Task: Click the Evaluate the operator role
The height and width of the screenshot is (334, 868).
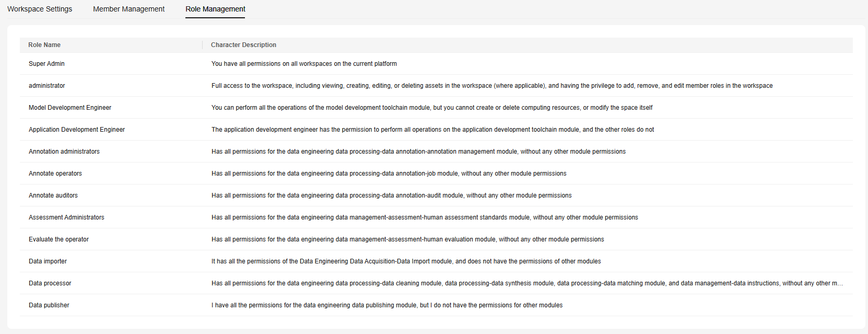Action: (x=58, y=239)
